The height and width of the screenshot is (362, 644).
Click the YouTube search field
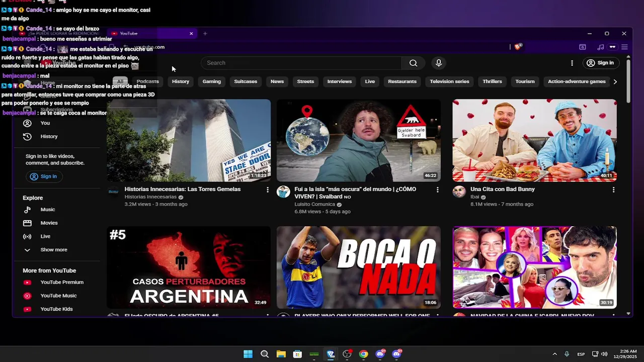click(301, 63)
